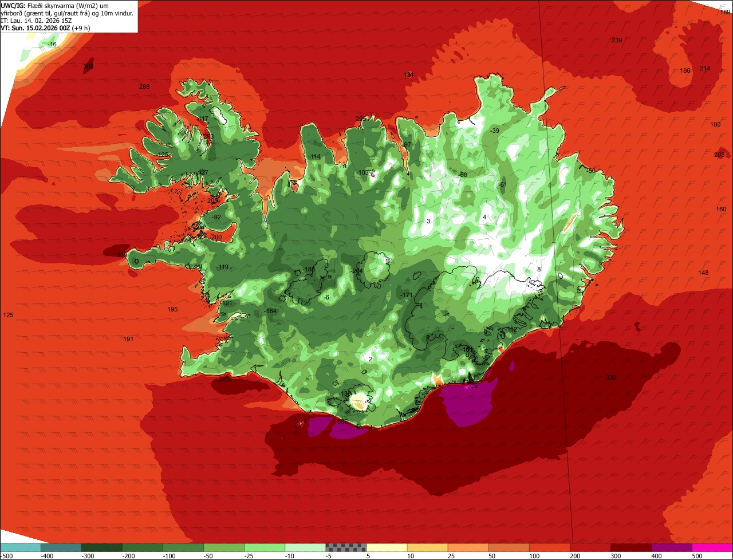733x560 pixels.
Task: Select the map value '148' southeast of Iceland
Action: pos(703,273)
